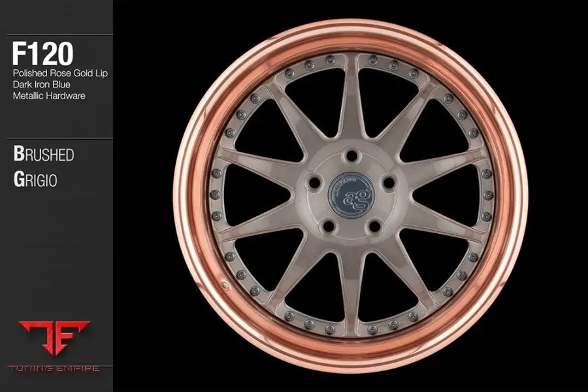This screenshot has height=392, width=588.
Task: Select the "Grigio" color label
Action: [x=35, y=180]
